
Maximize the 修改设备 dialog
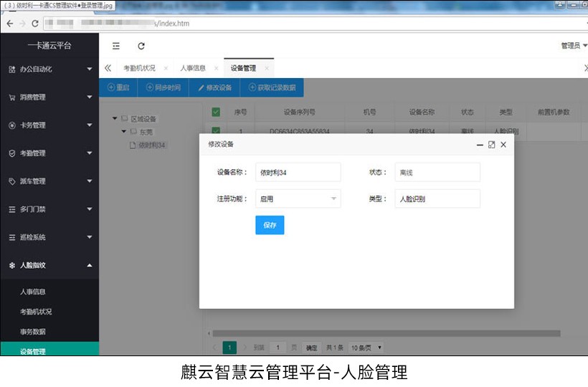(x=491, y=145)
